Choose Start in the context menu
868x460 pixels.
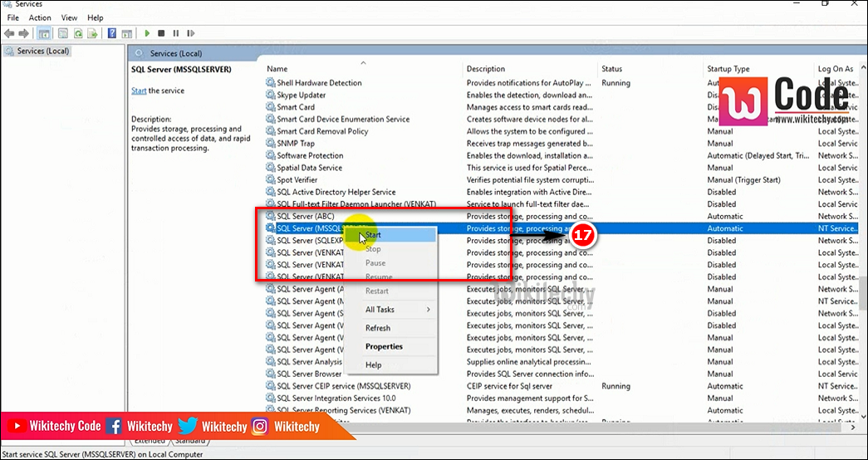[x=390, y=235]
